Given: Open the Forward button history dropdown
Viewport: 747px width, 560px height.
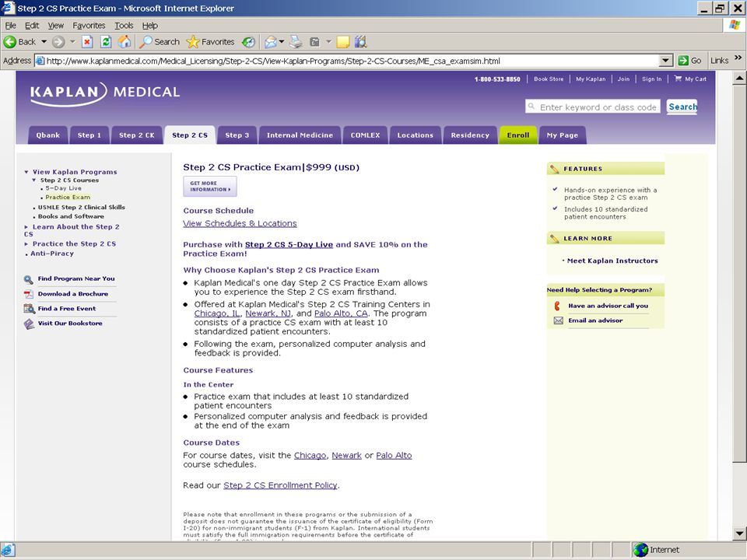Looking at the screenshot, I should tap(72, 42).
